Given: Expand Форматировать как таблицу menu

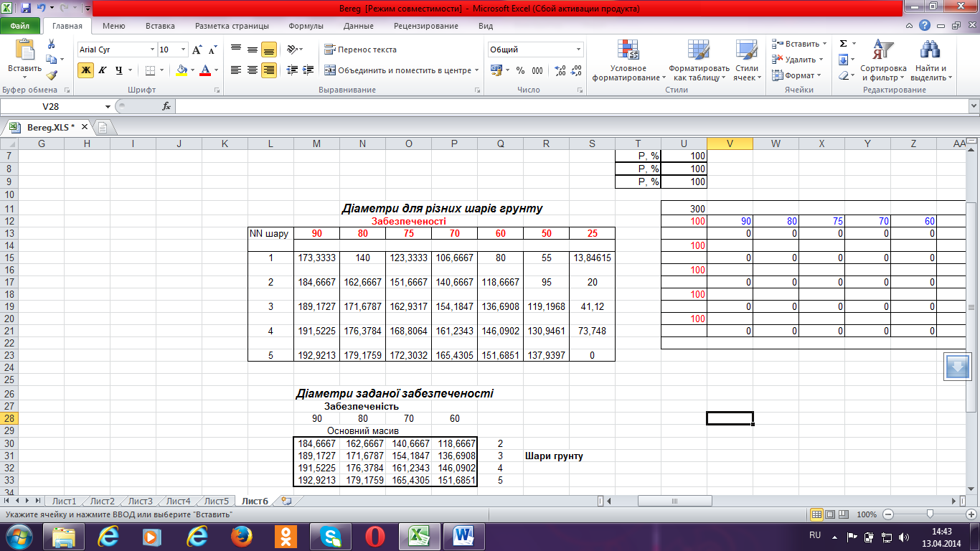Looking at the screenshot, I should point(699,60).
